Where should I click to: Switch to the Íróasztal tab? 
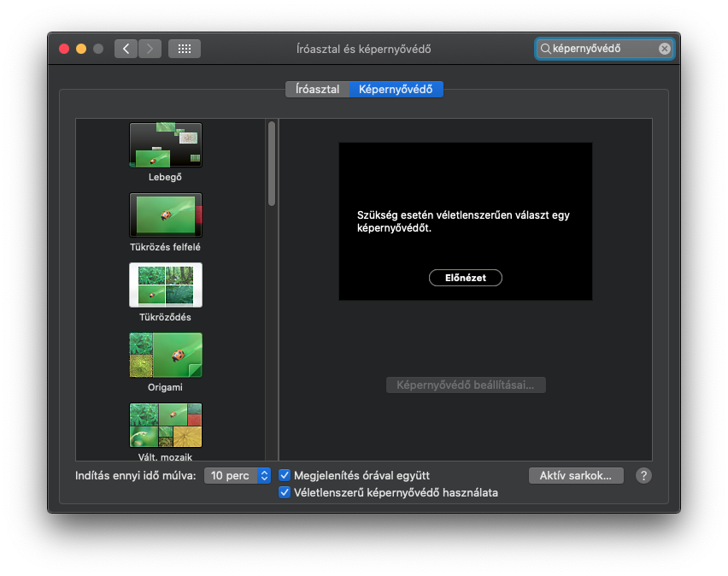318,89
